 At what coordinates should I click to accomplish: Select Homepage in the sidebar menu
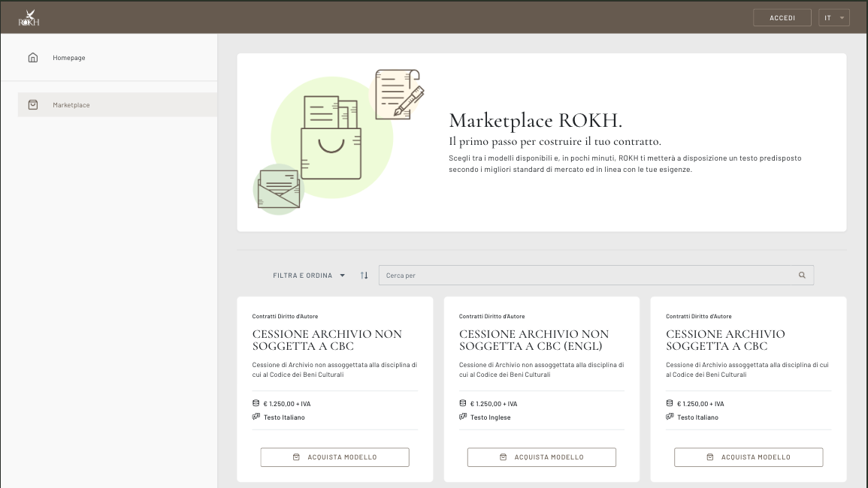coord(68,57)
